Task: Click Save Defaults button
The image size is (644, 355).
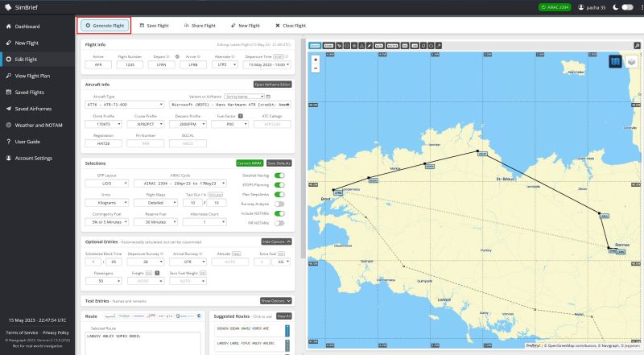Action: (279, 163)
